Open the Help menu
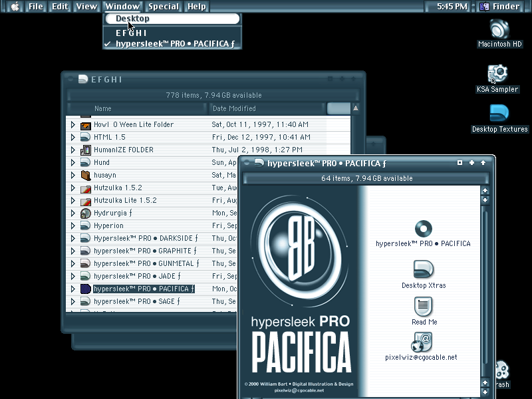 (x=197, y=7)
